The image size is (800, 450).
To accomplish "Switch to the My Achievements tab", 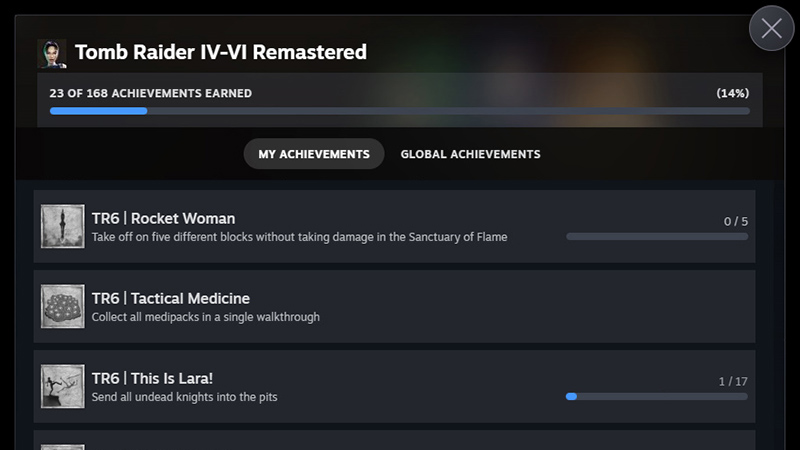I will [314, 154].
